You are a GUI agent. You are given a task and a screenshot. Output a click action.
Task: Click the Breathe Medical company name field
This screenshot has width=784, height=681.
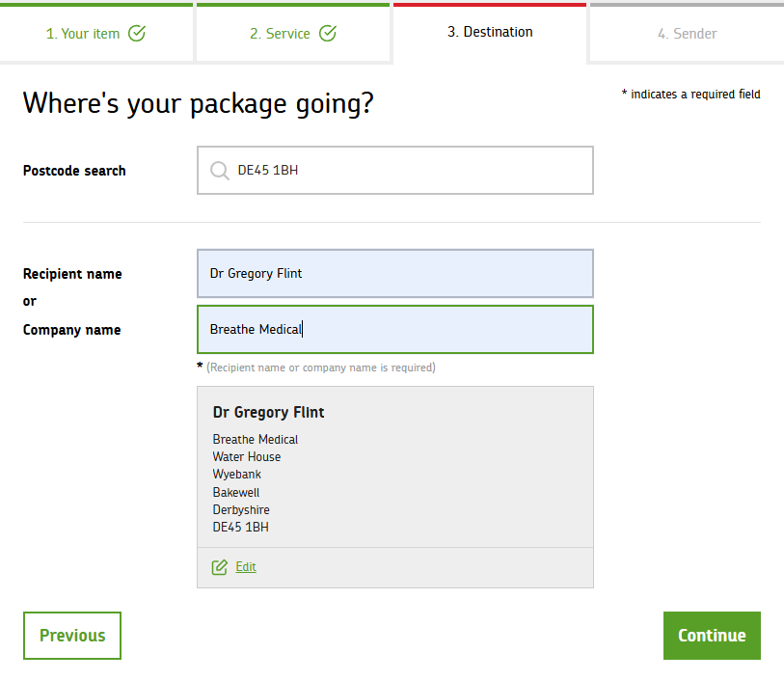[395, 330]
